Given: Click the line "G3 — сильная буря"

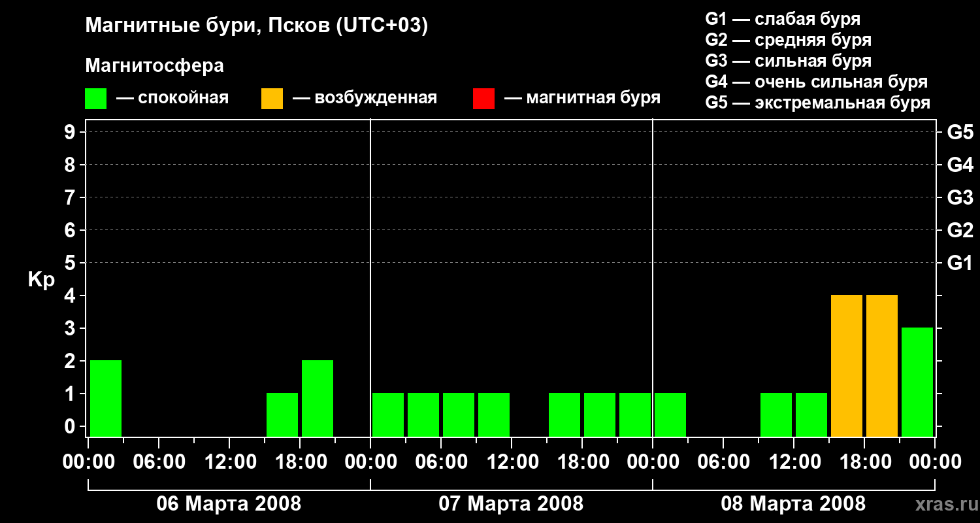Looking at the screenshot, I should pos(788,61).
